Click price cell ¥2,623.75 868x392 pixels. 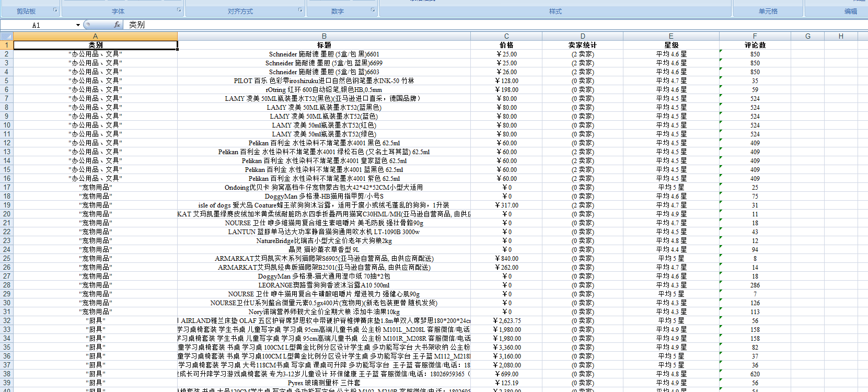(x=506, y=320)
